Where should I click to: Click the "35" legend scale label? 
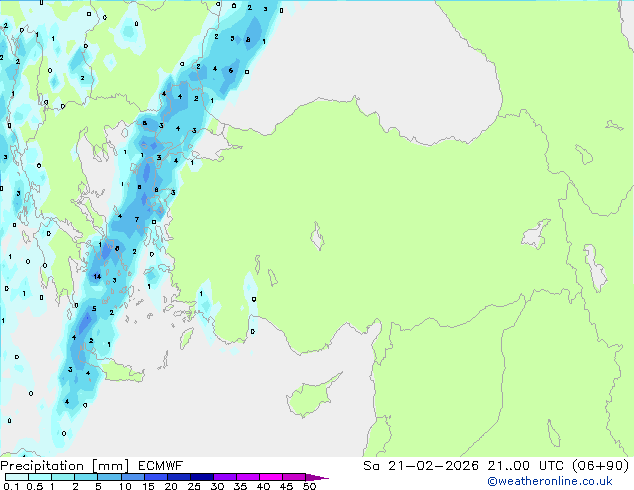click(240, 486)
